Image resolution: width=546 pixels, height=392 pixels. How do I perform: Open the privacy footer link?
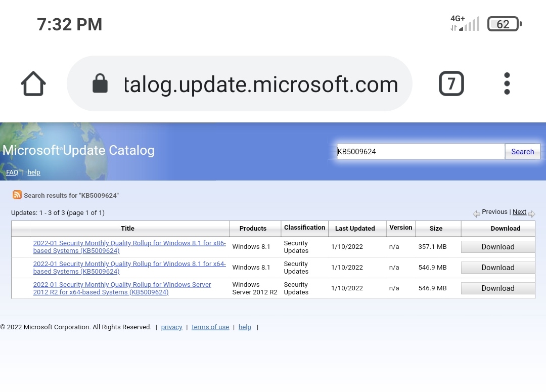click(172, 327)
